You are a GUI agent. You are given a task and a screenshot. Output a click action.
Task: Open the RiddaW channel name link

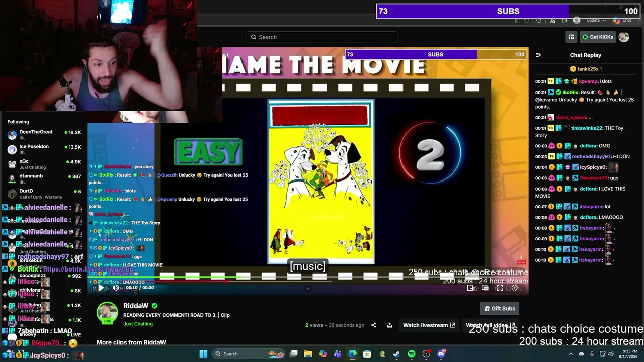(x=136, y=306)
